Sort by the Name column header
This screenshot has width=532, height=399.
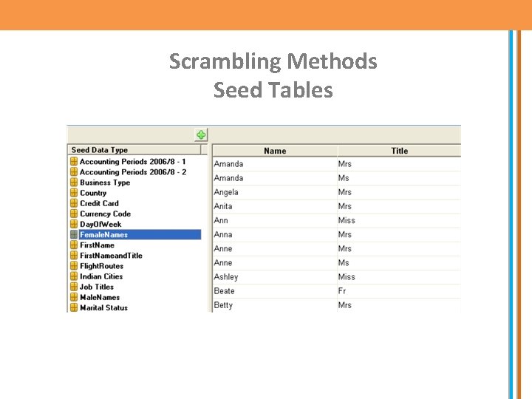[275, 151]
